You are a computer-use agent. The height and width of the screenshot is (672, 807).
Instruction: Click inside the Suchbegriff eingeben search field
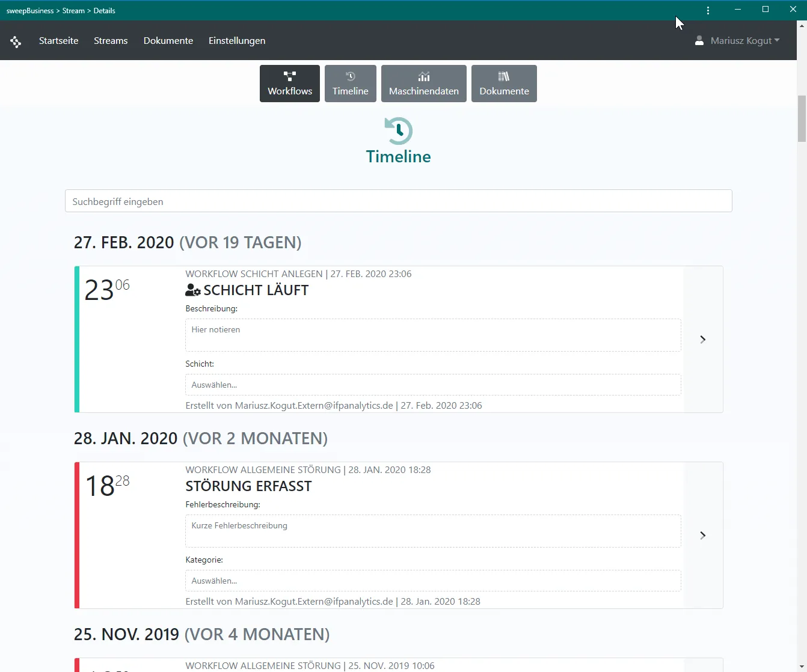click(x=398, y=201)
